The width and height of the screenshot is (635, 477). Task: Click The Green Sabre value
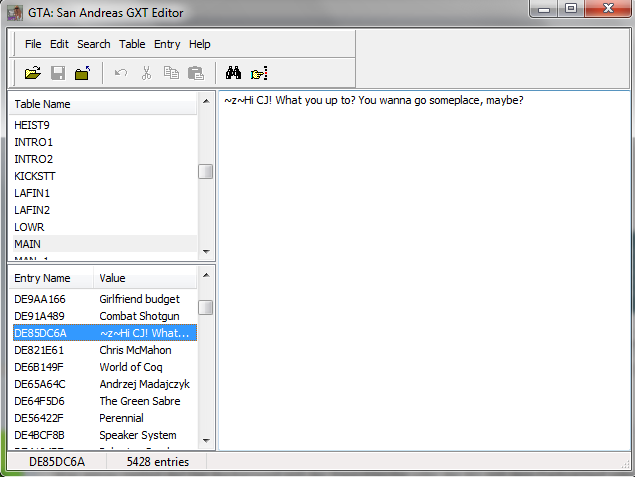click(140, 401)
